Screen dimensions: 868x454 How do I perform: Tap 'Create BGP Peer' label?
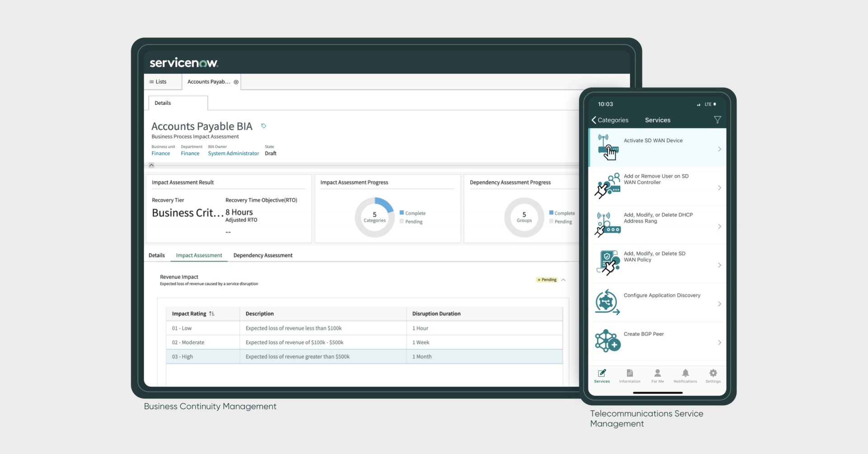tap(644, 334)
